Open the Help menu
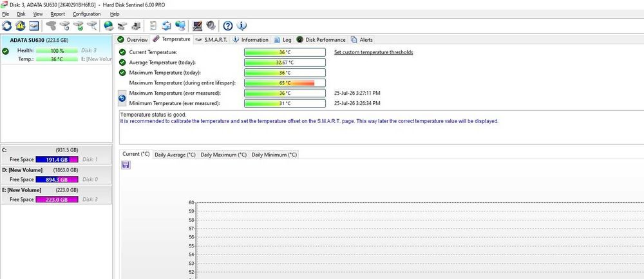The width and height of the screenshot is (644, 279). 115,14
